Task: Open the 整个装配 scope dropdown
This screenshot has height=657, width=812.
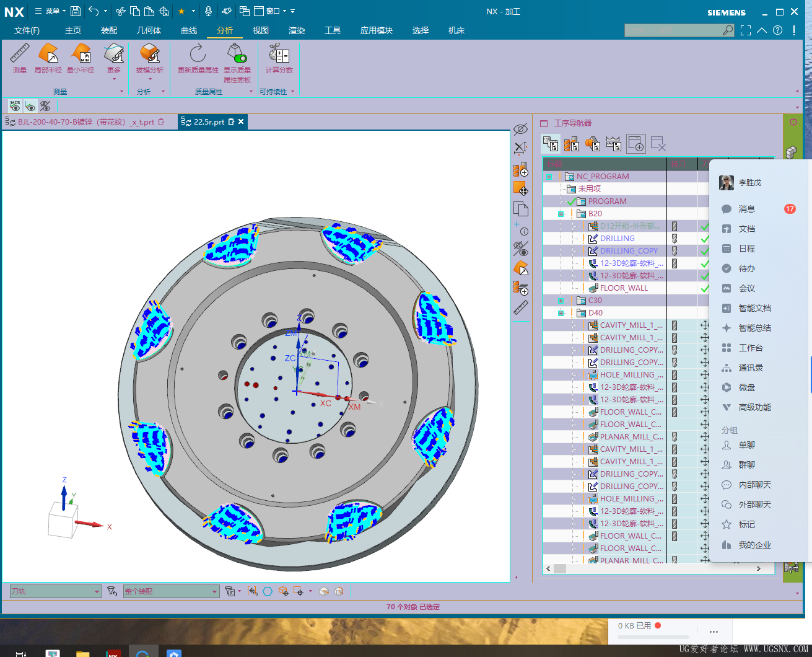Action: 171,591
